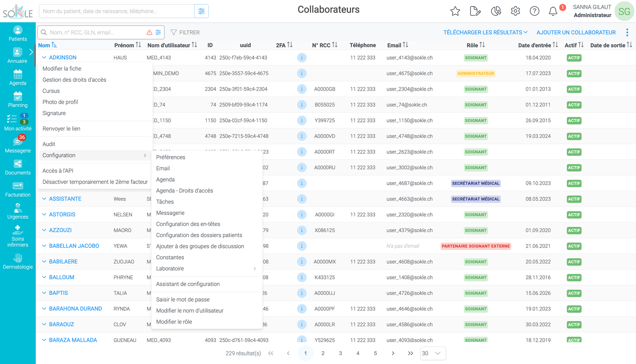Open notifications bell icon

[x=553, y=11]
